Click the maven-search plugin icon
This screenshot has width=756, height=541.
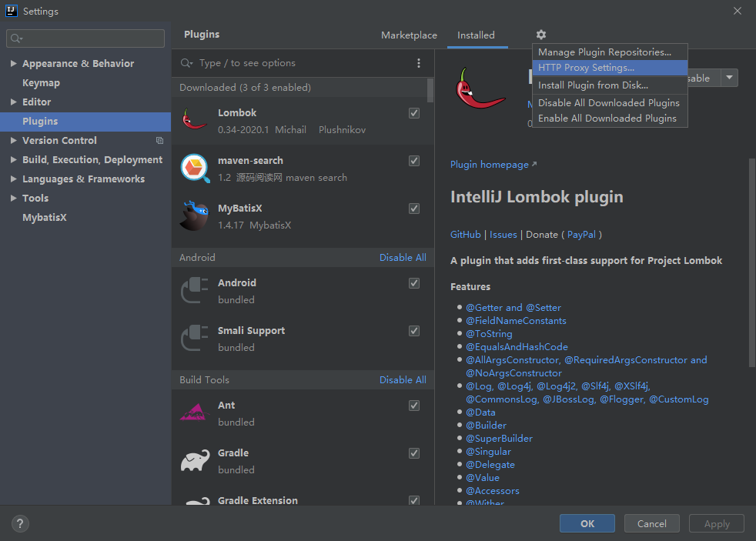(x=195, y=168)
